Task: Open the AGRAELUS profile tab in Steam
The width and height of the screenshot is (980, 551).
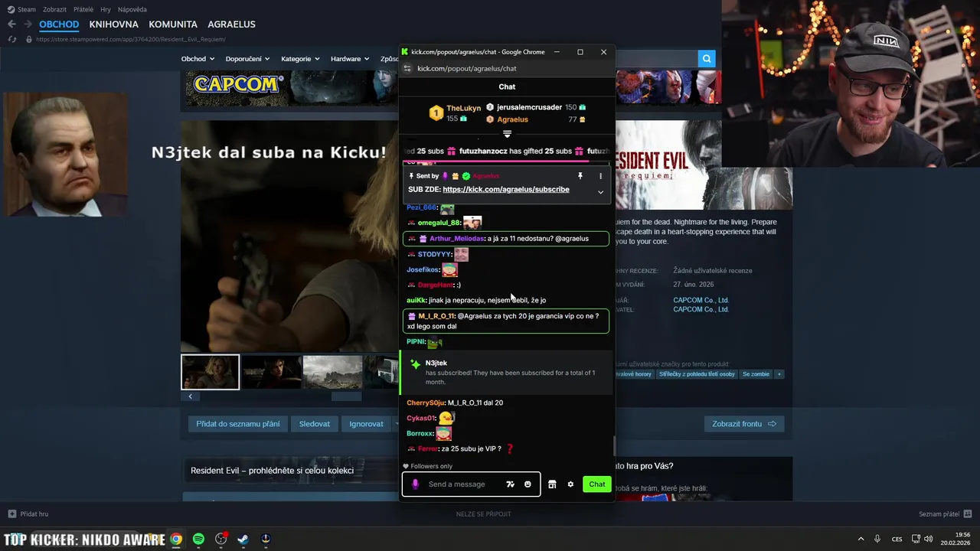Action: click(x=231, y=24)
